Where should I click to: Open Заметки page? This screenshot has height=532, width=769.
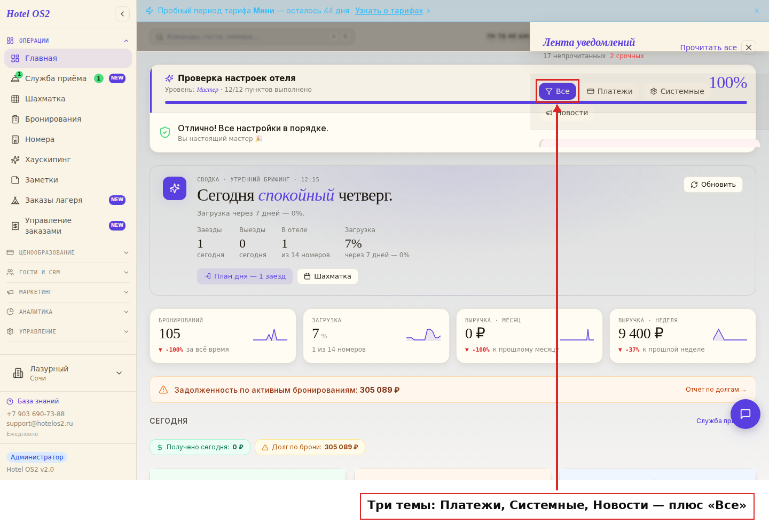point(68,180)
